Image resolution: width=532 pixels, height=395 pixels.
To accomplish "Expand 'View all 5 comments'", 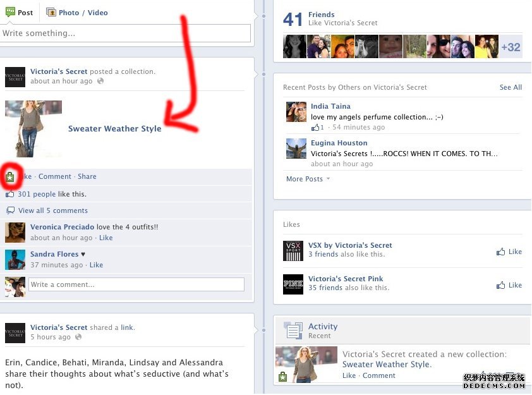I will [x=53, y=210].
